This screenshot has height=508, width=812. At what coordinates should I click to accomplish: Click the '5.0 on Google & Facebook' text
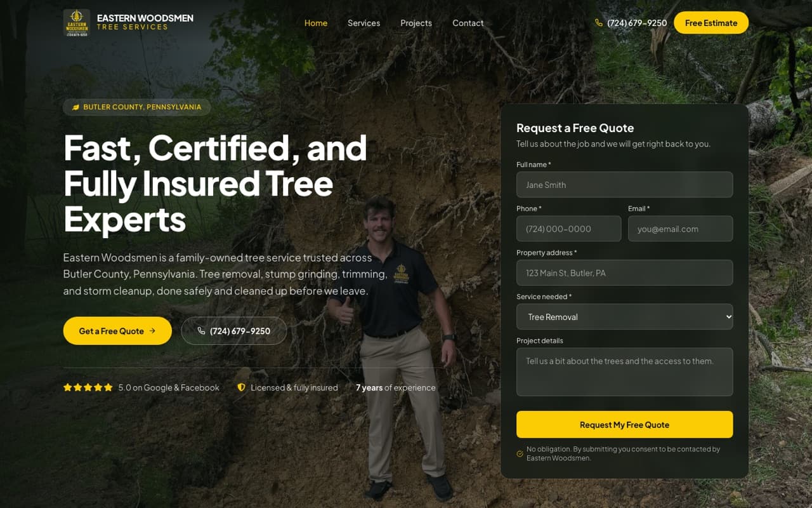(169, 387)
